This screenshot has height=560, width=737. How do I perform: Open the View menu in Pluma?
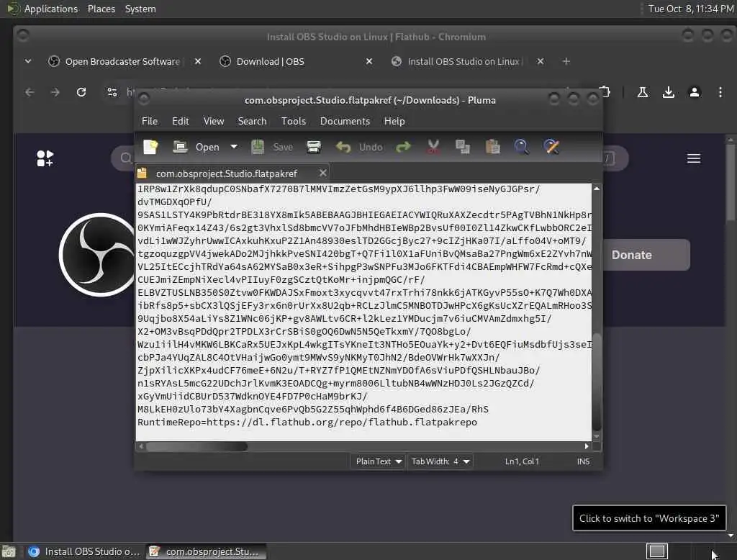click(213, 122)
